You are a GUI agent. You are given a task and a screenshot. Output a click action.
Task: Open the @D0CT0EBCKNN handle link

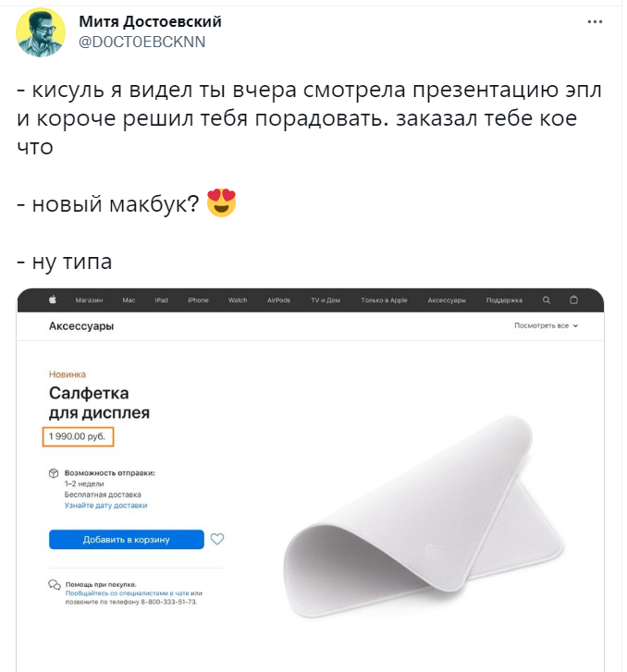click(142, 42)
